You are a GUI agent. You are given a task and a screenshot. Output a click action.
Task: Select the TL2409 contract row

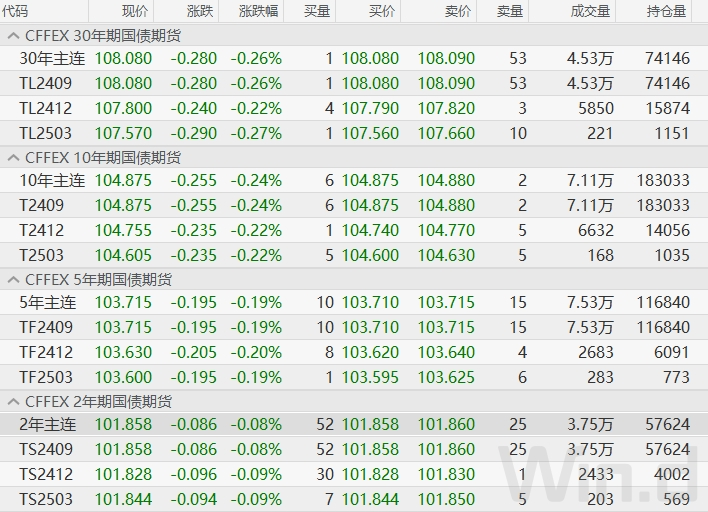coord(354,83)
